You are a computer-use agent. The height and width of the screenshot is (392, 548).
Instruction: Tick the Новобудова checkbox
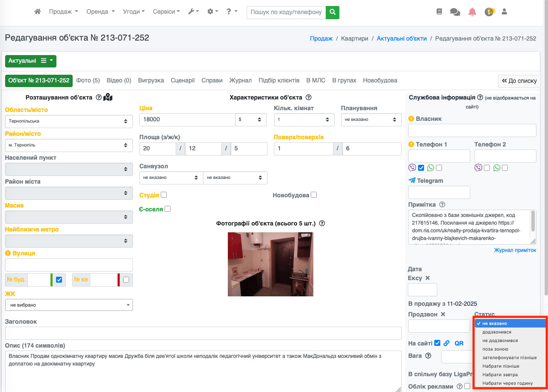(x=314, y=195)
